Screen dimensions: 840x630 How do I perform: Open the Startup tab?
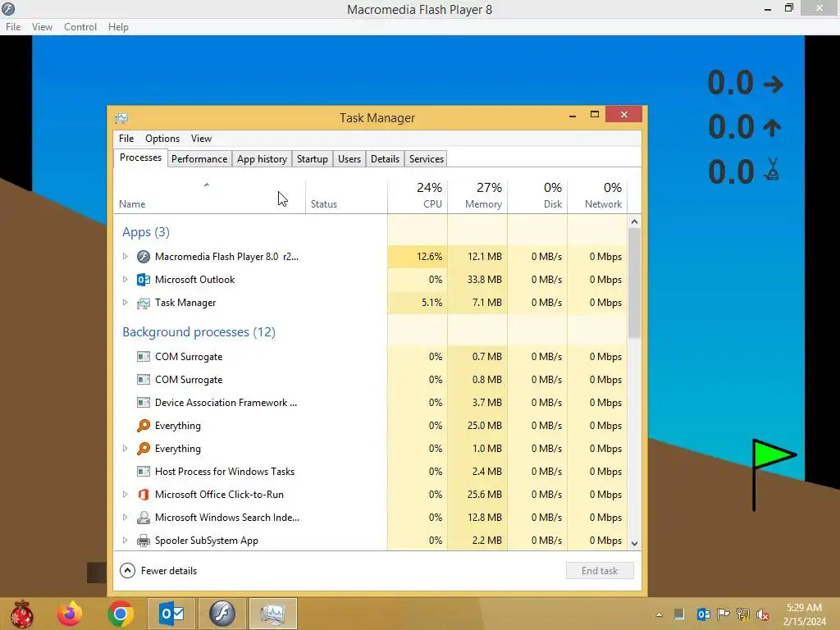313,159
